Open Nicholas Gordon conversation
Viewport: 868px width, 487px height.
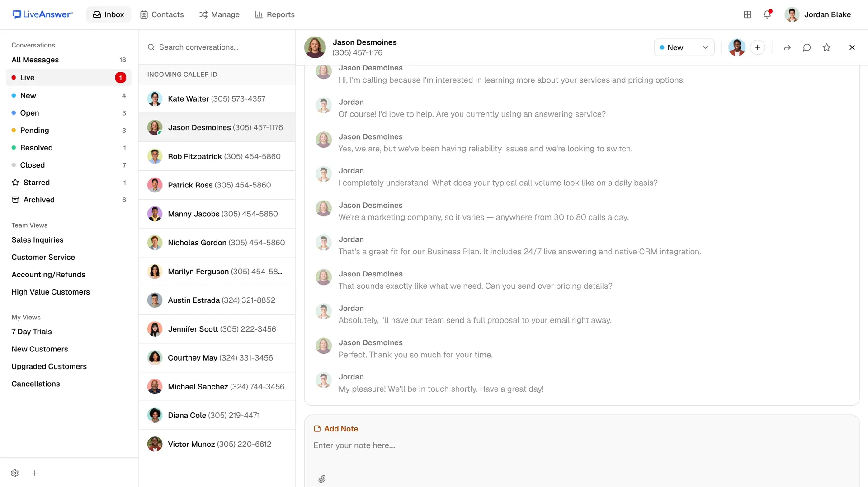pos(217,243)
